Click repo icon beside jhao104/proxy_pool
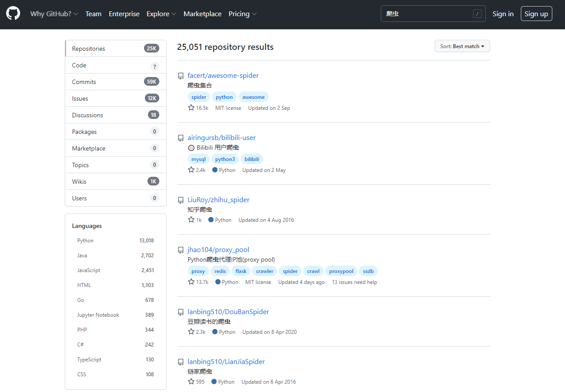Screen dimensions: 565x392 pyautogui.click(x=181, y=250)
